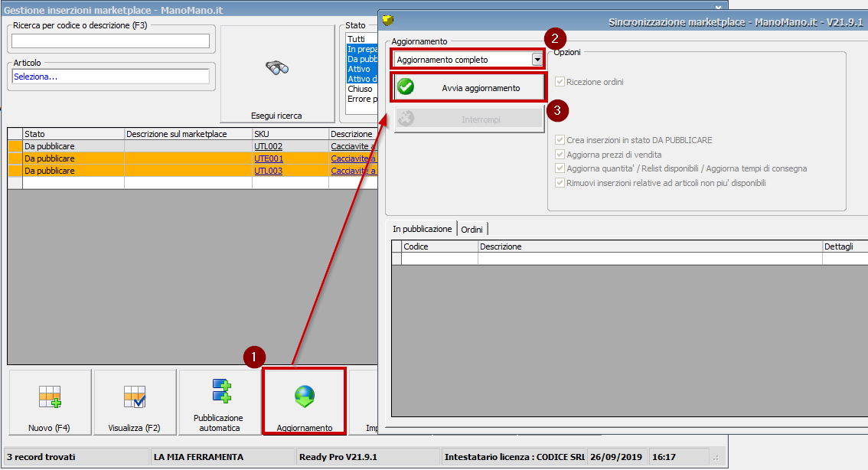The height and width of the screenshot is (470, 868).
Task: Click the Aggiornamento globe icon
Action: (305, 397)
